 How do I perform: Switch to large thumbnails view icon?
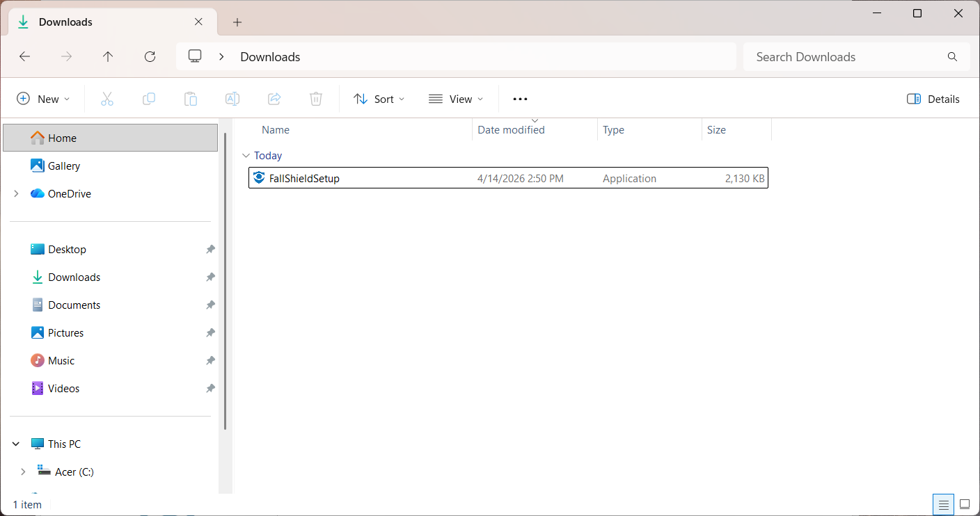pos(965,504)
